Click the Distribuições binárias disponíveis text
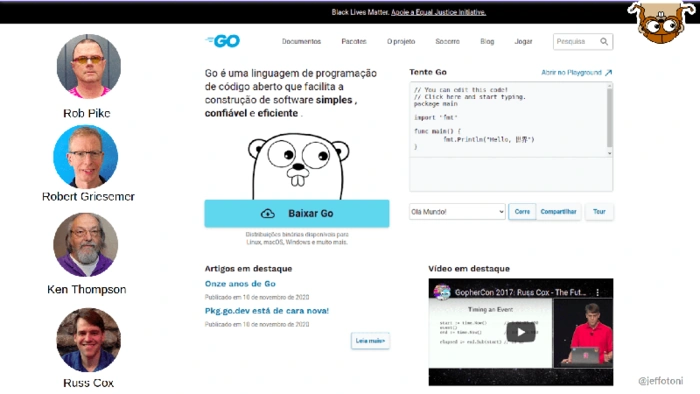 pos(297,238)
